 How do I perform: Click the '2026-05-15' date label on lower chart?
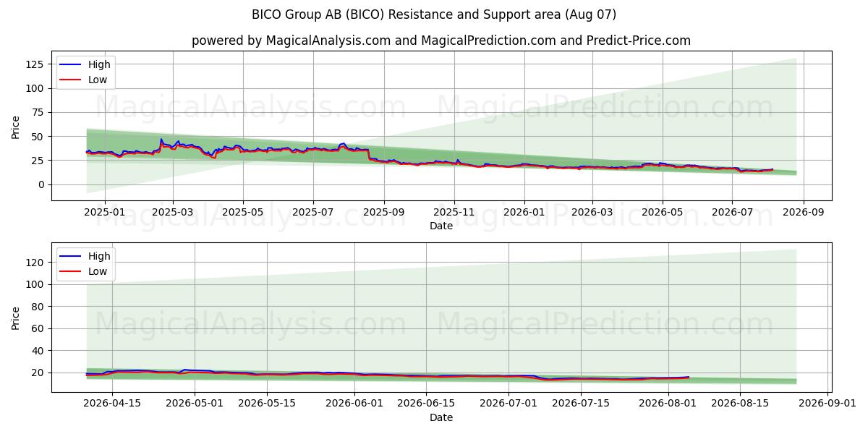[x=267, y=404]
